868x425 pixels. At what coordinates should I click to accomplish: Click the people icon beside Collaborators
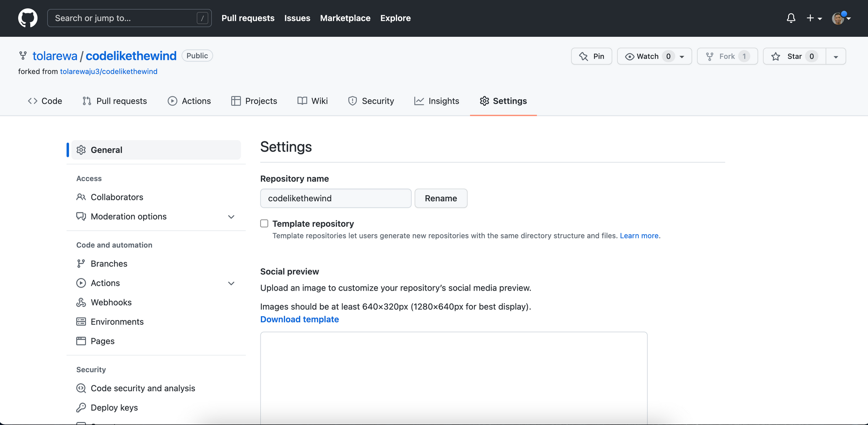point(81,197)
